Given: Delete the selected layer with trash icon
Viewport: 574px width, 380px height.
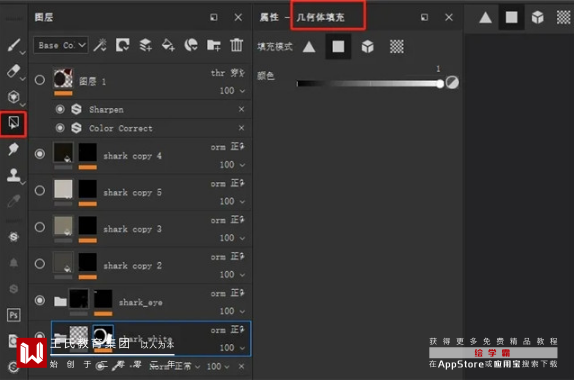Looking at the screenshot, I should click(236, 45).
